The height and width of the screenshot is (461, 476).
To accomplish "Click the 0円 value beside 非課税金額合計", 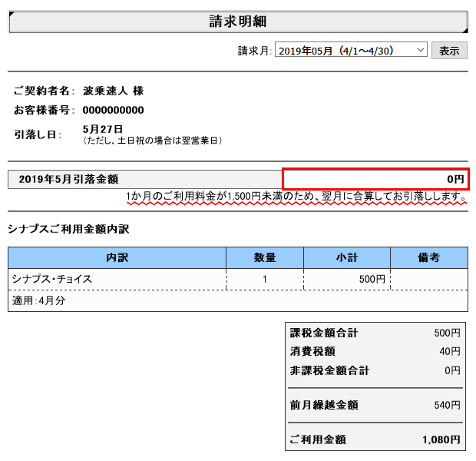I will tap(452, 370).
